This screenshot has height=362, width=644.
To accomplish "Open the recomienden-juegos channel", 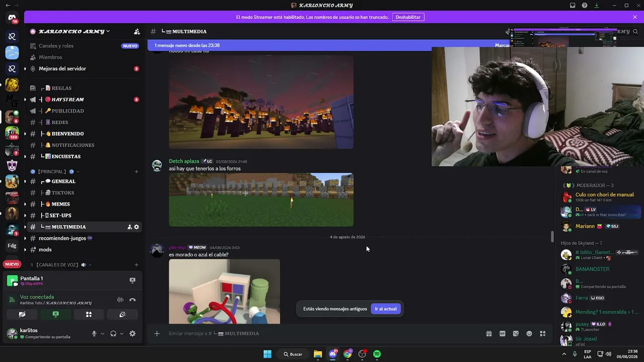I will click(x=84, y=238).
